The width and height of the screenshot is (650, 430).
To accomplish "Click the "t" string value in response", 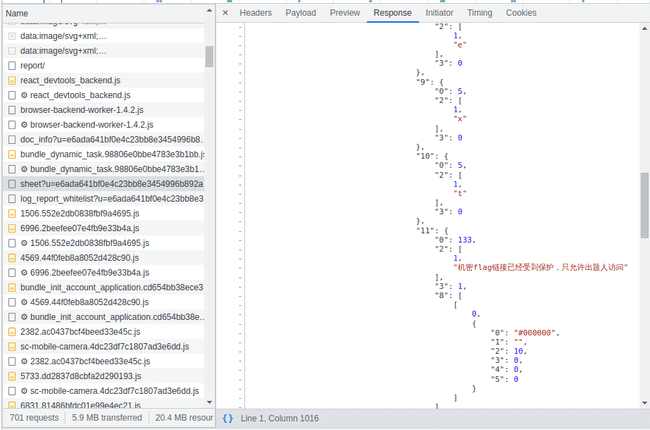I will click(x=460, y=193).
